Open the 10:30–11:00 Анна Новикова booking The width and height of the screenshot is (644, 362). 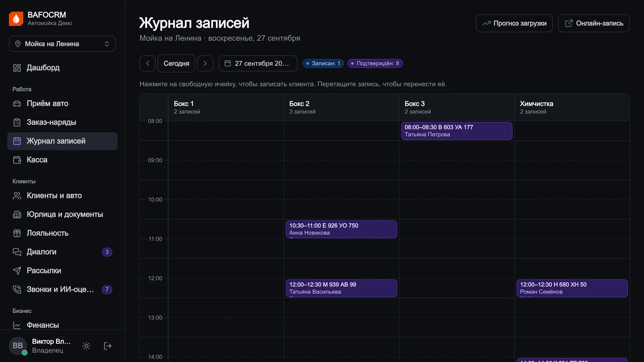coord(341,229)
